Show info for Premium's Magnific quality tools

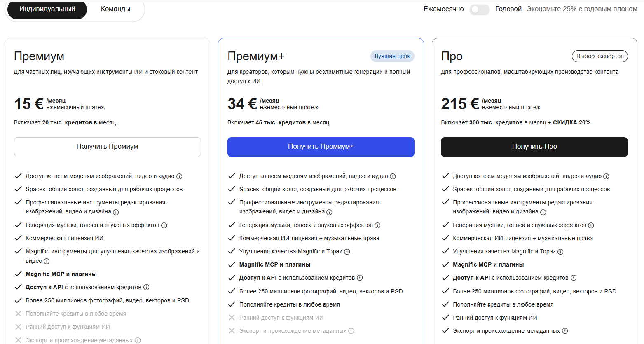[47, 261]
